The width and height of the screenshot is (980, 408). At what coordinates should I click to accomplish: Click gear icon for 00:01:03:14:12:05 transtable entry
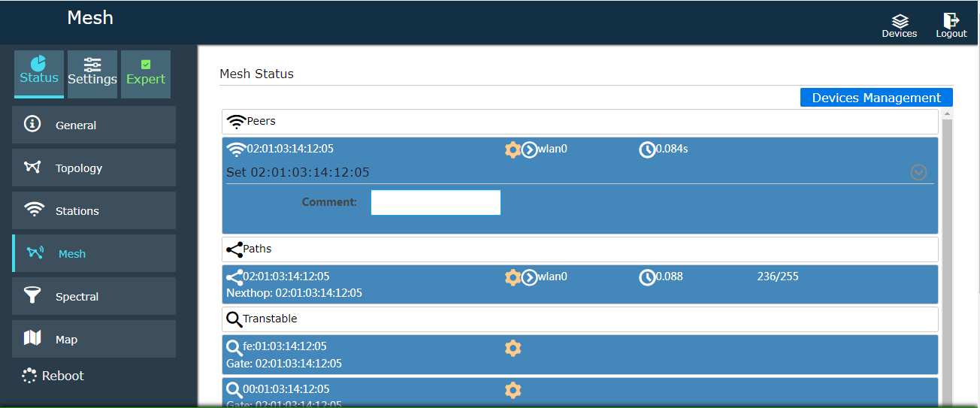[x=513, y=390]
